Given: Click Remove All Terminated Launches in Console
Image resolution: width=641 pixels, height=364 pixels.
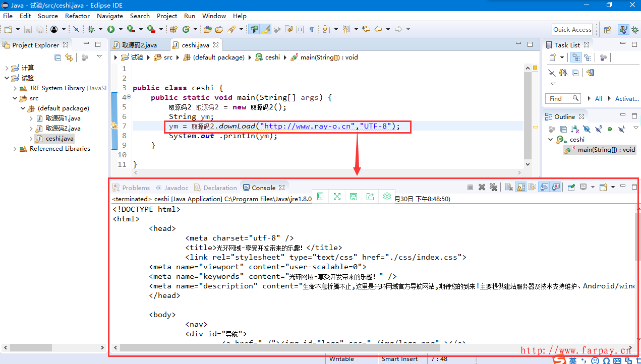Looking at the screenshot, I should coord(493,187).
